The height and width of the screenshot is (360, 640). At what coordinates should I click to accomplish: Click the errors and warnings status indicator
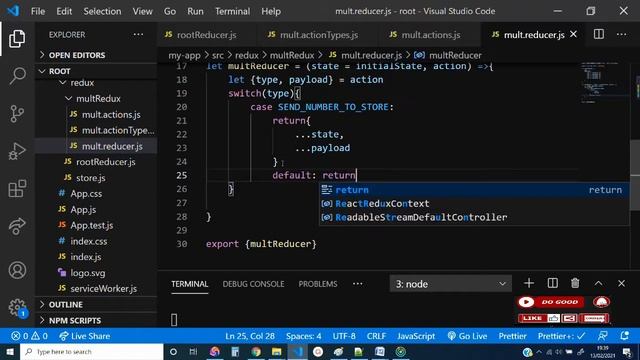point(29,336)
